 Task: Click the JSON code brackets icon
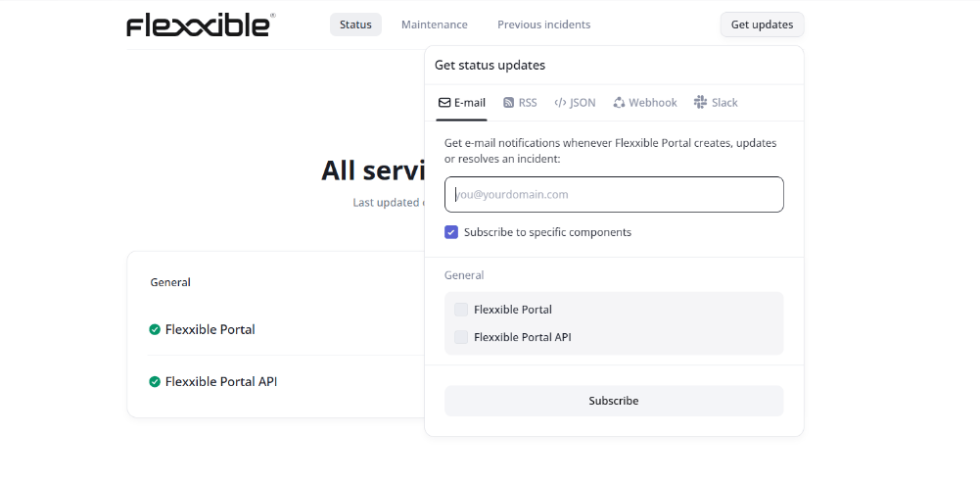pyautogui.click(x=560, y=103)
